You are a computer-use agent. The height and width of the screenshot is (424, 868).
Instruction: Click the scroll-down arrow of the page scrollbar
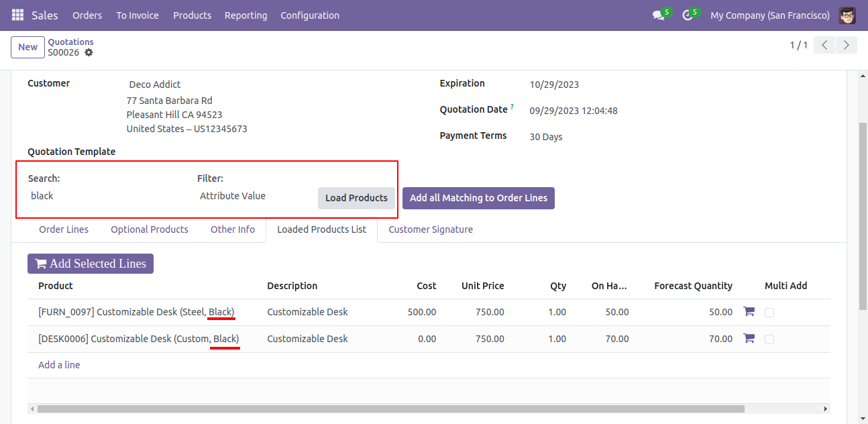(863, 419)
